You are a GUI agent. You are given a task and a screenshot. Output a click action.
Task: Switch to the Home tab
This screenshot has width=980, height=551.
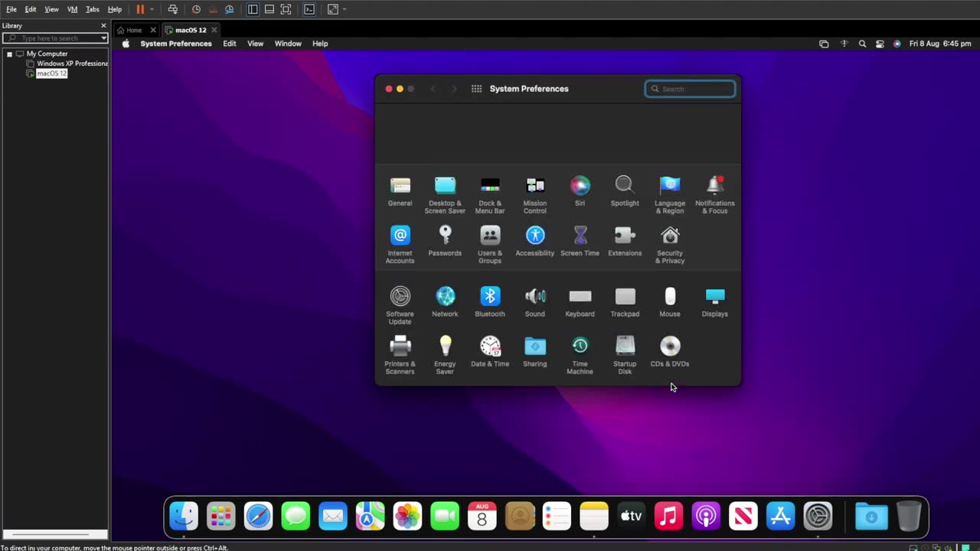pos(134,30)
